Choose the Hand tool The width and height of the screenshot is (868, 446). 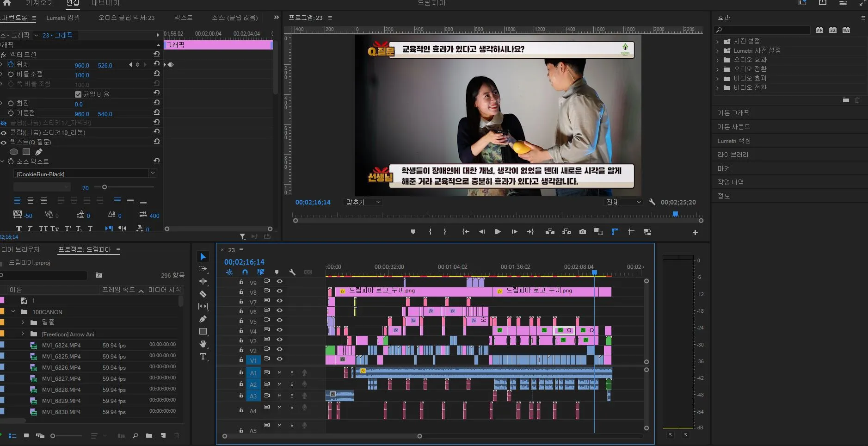(x=203, y=344)
